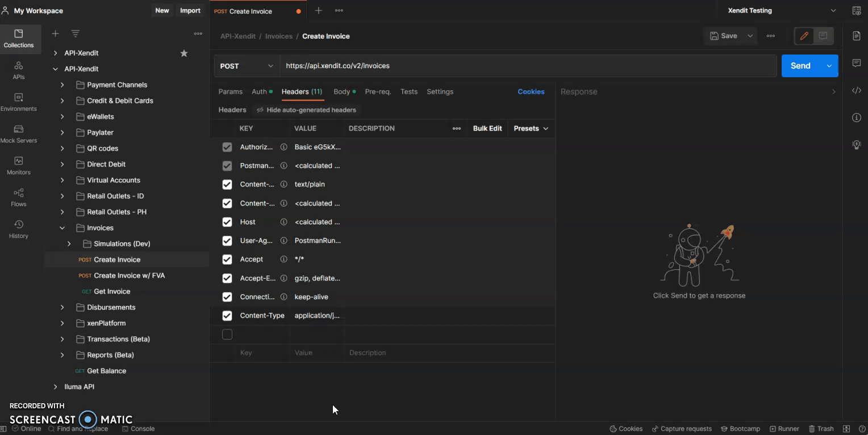Open the Save options dropdown arrow
Image resolution: width=868 pixels, height=435 pixels.
coord(750,36)
